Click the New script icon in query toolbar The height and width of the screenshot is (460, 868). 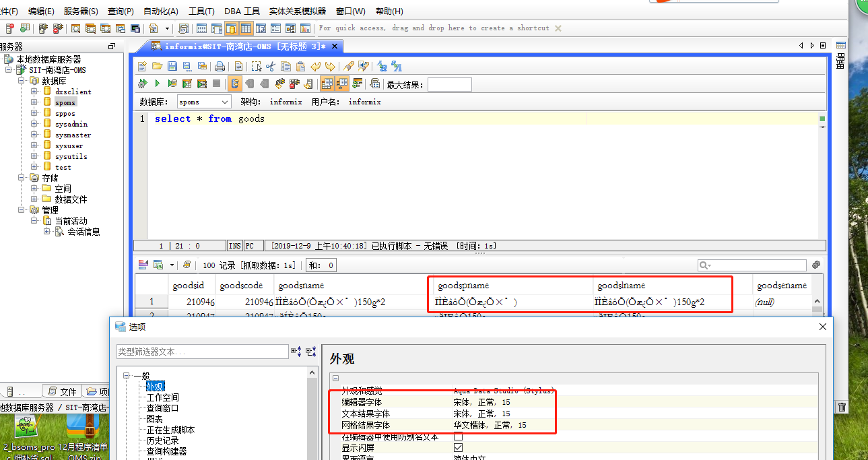click(x=142, y=66)
